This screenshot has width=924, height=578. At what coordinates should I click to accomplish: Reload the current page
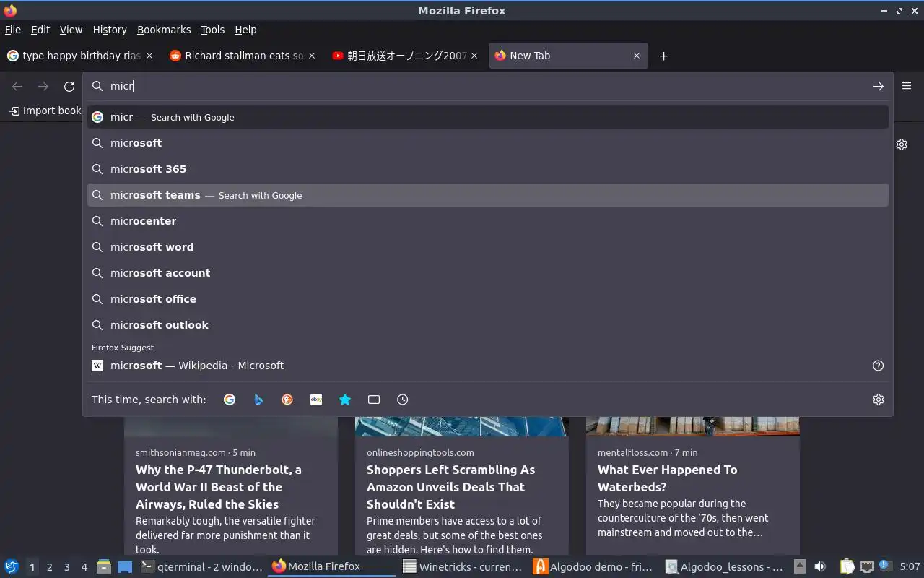click(x=69, y=86)
